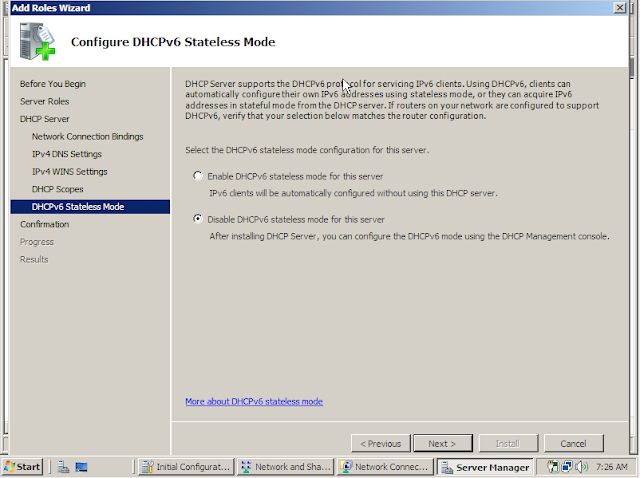The width and height of the screenshot is (640, 478).
Task: Select Disable DHCPv6 stateless mode radio button
Action: (x=198, y=219)
